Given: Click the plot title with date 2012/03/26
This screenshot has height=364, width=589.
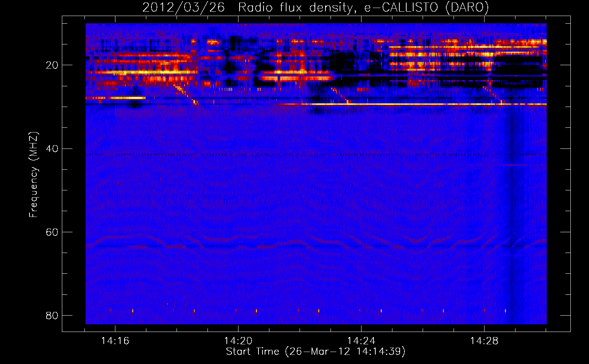Looking at the screenshot, I should pos(316,8).
